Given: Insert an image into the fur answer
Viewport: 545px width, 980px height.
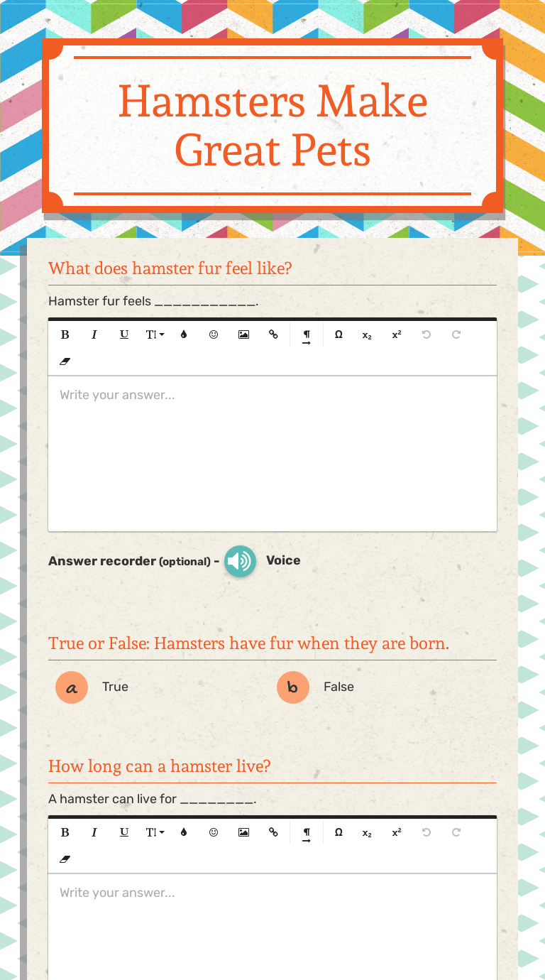Looking at the screenshot, I should tap(243, 334).
